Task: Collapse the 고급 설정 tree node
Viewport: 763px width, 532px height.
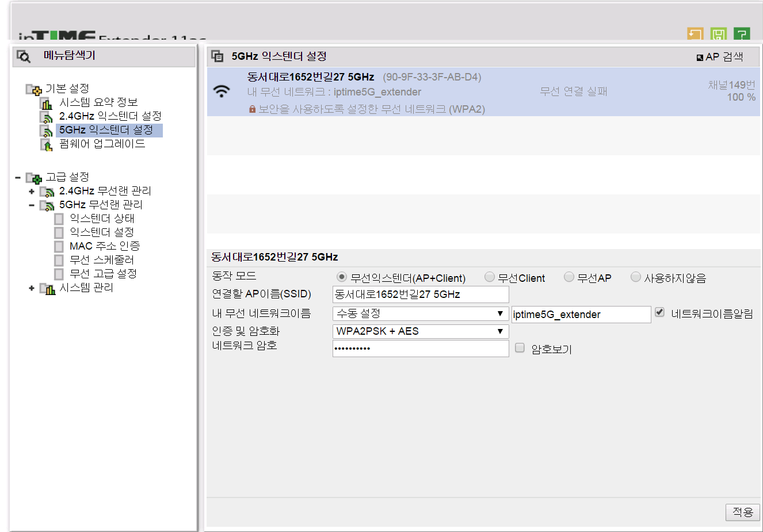Action: tap(18, 178)
